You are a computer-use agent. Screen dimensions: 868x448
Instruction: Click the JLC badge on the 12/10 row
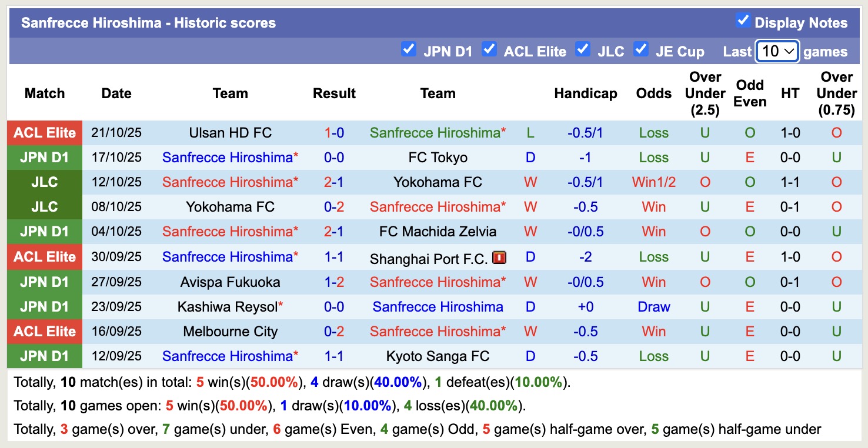click(44, 182)
